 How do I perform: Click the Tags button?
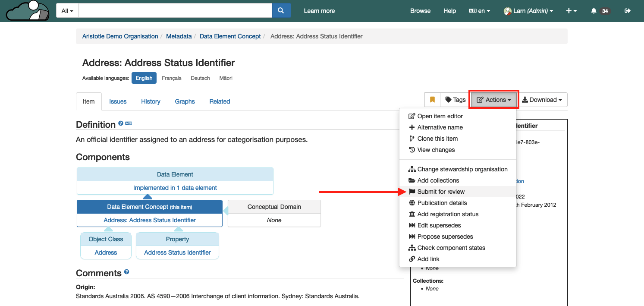[456, 100]
